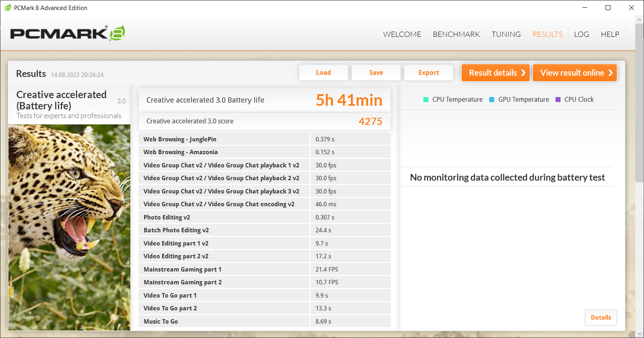Click the Details button in monitoring panel

click(x=600, y=318)
